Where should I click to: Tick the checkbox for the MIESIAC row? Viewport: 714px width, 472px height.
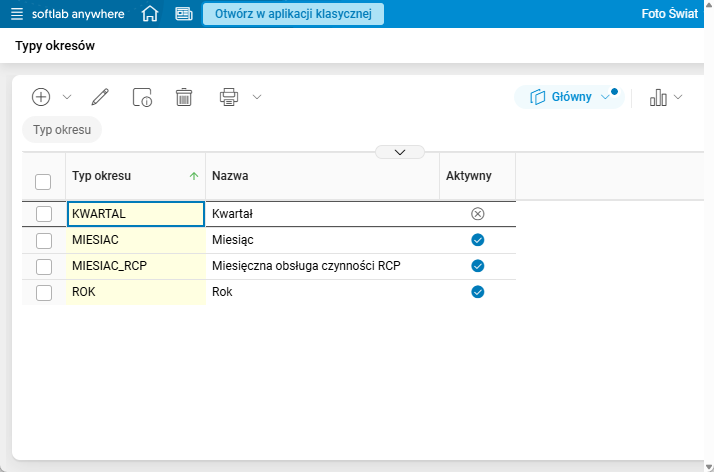(x=44, y=240)
